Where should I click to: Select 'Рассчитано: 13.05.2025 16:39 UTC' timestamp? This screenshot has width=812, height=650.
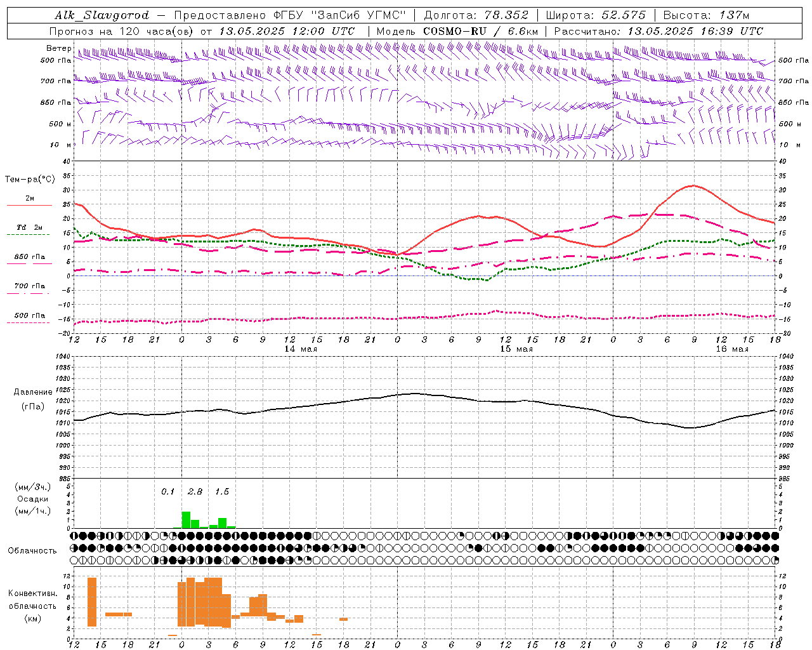point(658,31)
